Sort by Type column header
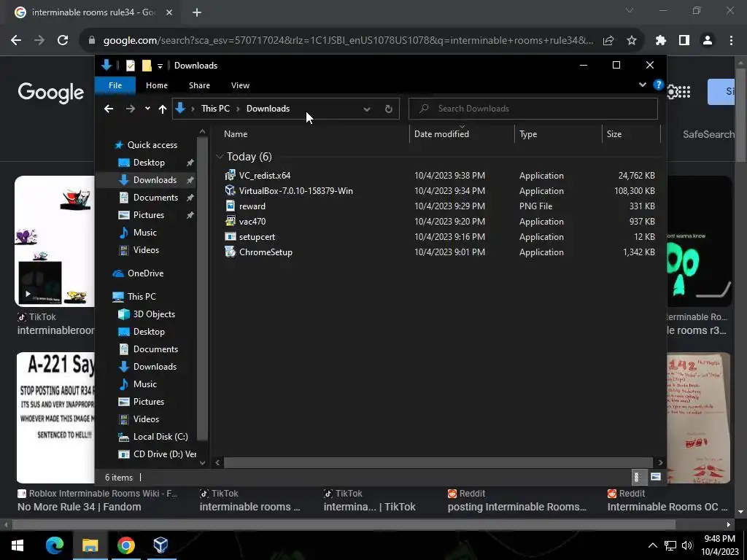 558,134
